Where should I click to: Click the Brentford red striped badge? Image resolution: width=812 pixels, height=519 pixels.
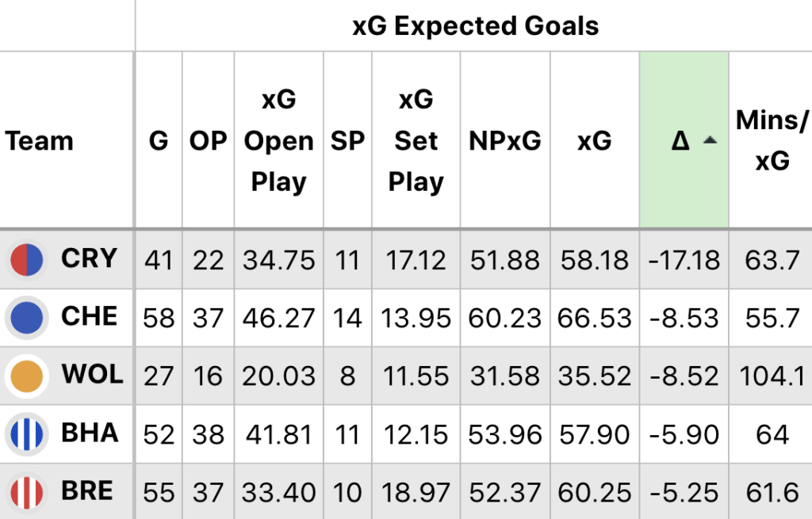27,492
